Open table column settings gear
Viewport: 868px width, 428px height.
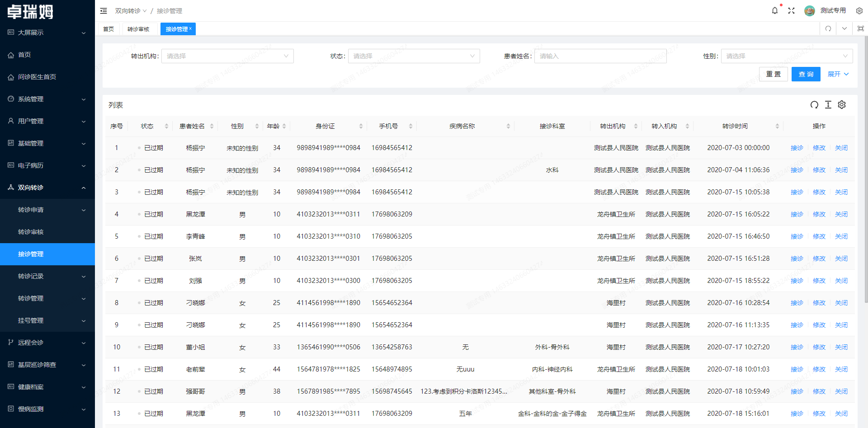(x=842, y=105)
